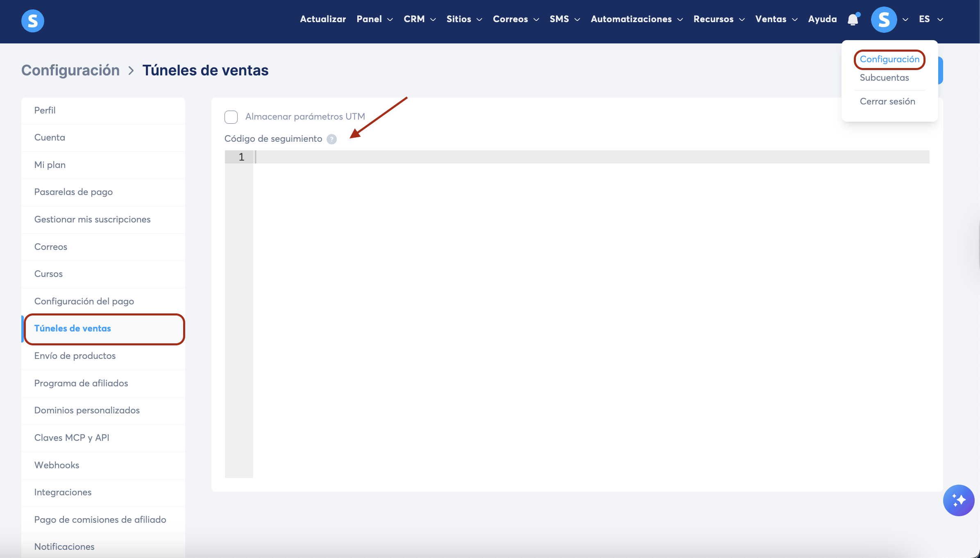
Task: Click inside tracking code editor line 1
Action: click(590, 157)
